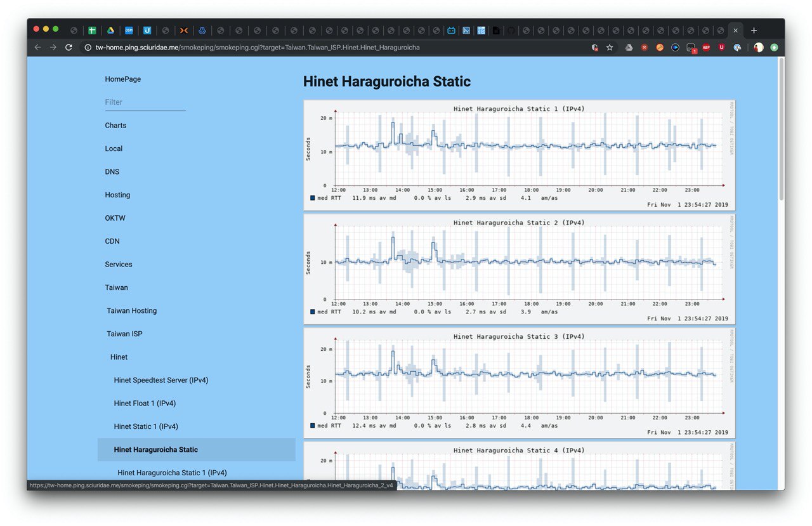Open the CDN category in the sidebar
The image size is (812, 526).
click(x=112, y=241)
